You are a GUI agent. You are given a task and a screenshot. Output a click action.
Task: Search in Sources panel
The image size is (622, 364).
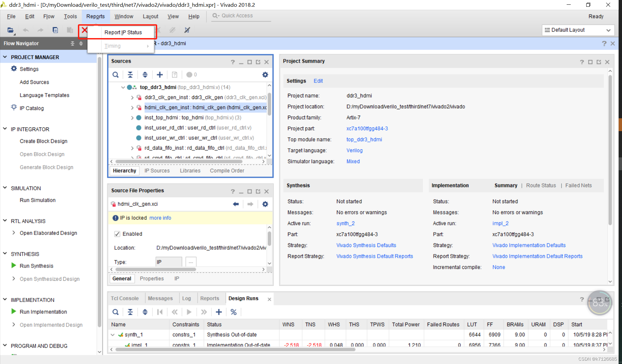(x=115, y=75)
